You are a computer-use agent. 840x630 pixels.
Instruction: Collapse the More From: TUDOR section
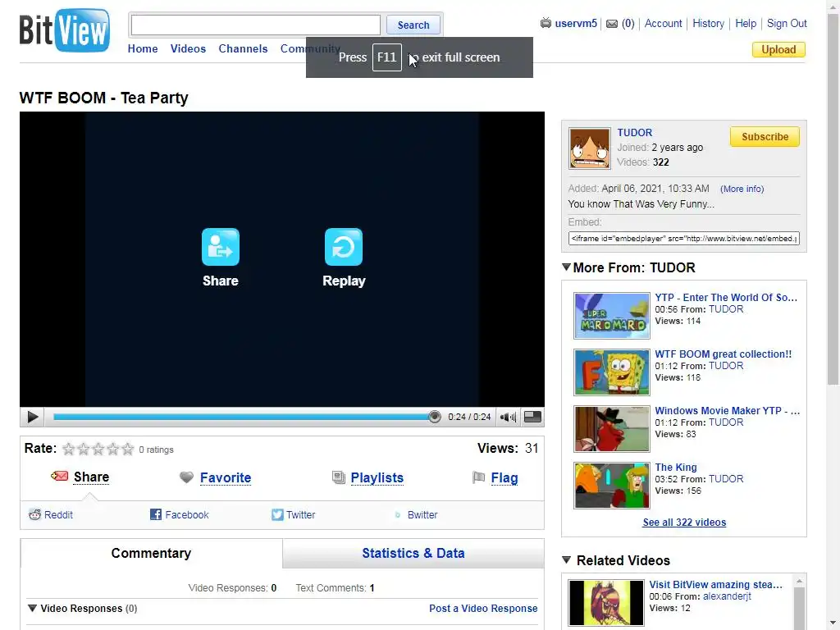click(x=566, y=267)
